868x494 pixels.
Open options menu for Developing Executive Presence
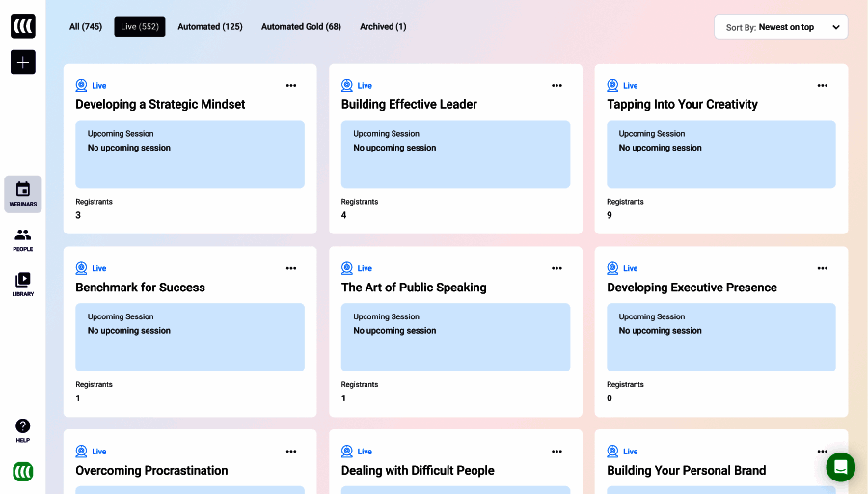[x=822, y=268]
